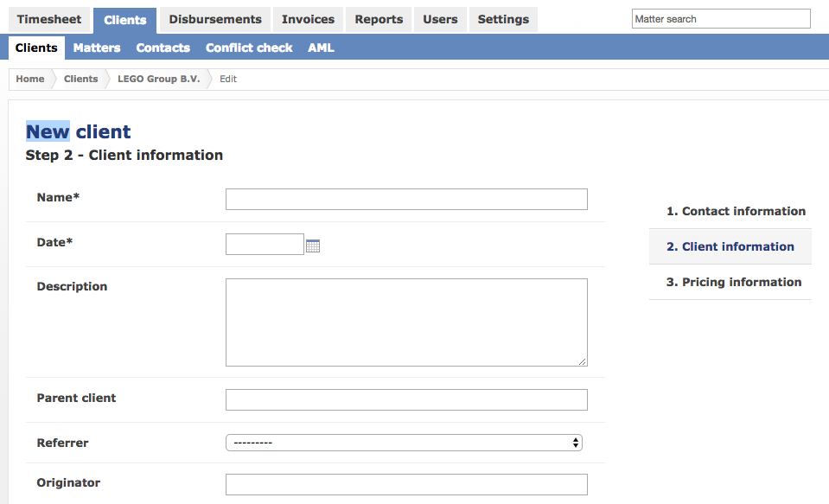Viewport: 829px width, 504px height.
Task: Open the Settings tab
Action: tap(503, 20)
